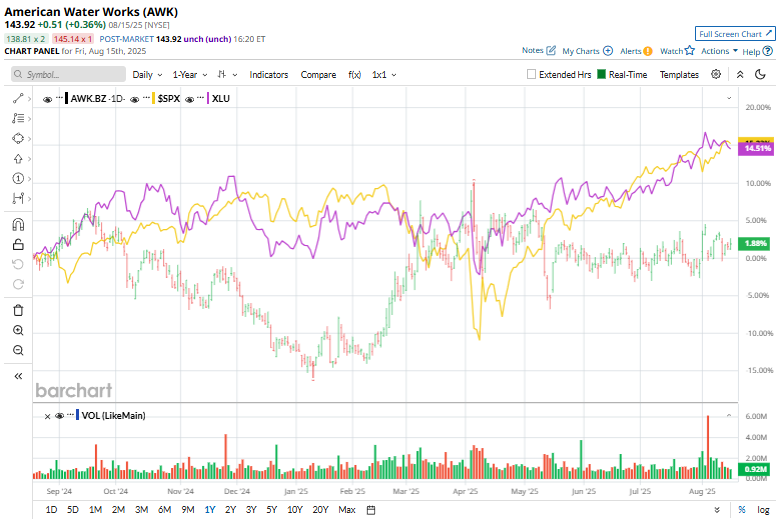Enable the Extended Hrs checkbox
The image size is (777, 526).
pyautogui.click(x=531, y=74)
